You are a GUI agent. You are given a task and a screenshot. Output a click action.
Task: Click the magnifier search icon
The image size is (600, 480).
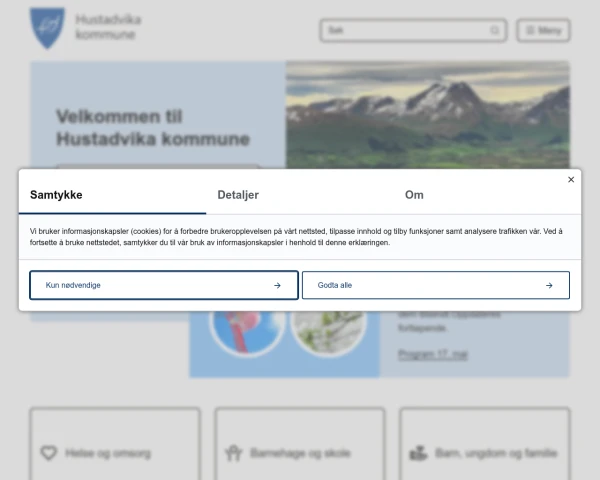coord(495,30)
